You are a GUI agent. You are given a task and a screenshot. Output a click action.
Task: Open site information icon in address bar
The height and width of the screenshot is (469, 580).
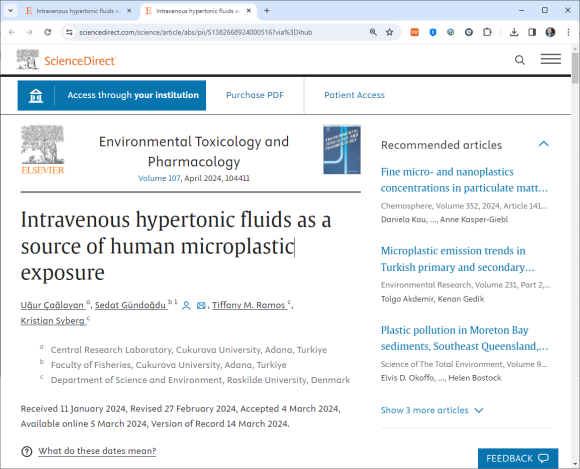(69, 33)
